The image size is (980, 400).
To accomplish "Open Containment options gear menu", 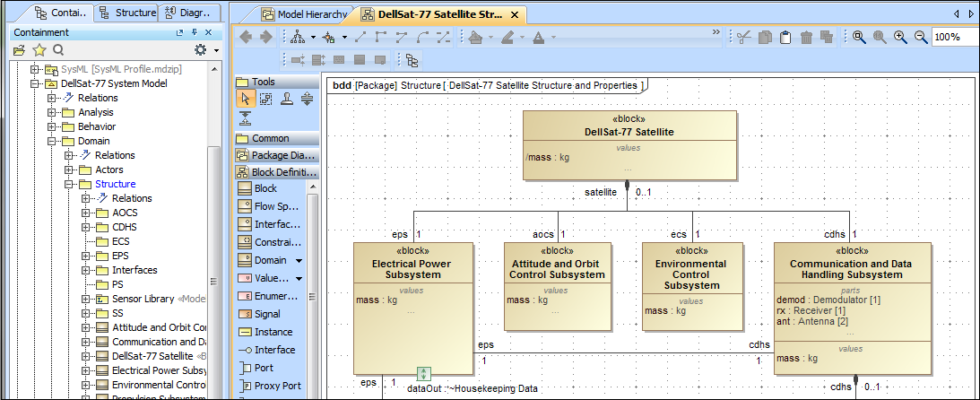I will pos(200,50).
